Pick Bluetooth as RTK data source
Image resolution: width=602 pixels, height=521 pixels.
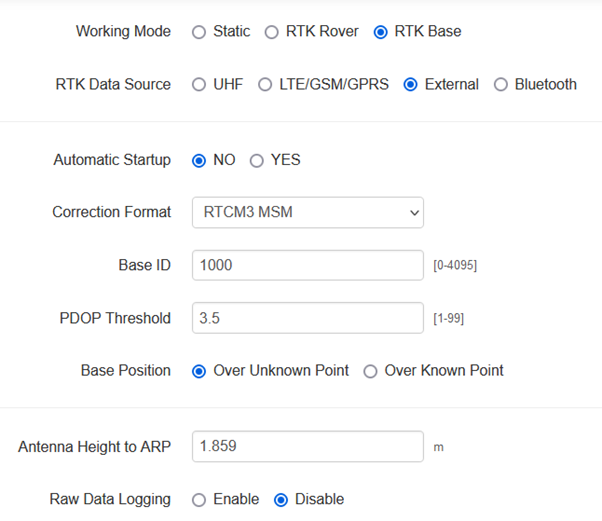point(501,85)
